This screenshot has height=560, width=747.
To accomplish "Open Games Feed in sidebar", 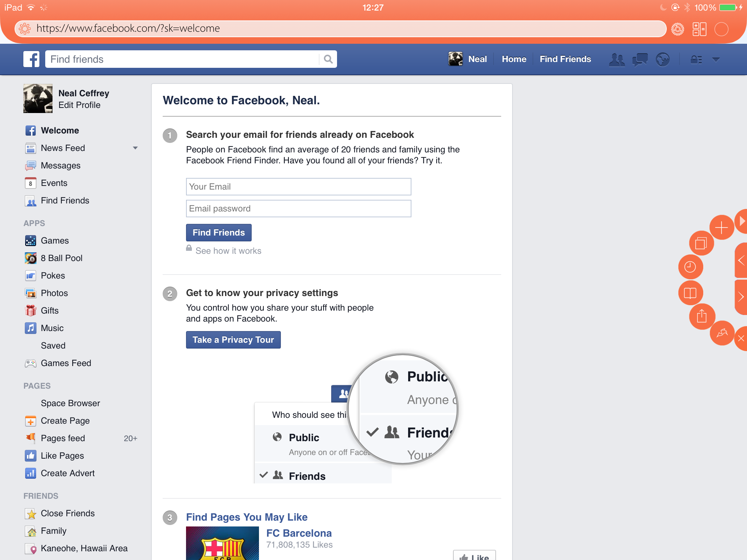I will pos(66,363).
